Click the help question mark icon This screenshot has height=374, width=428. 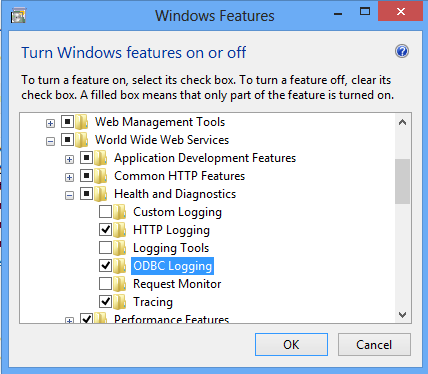point(402,51)
